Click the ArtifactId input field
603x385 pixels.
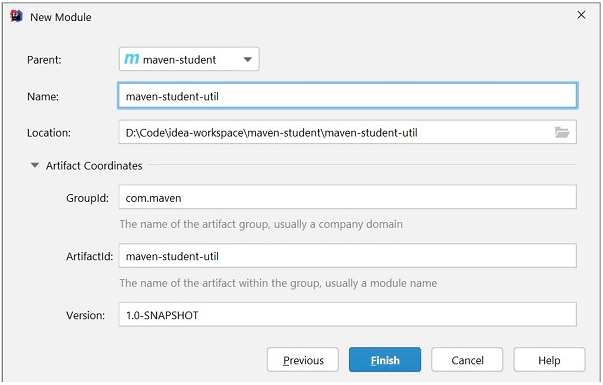[x=348, y=256]
